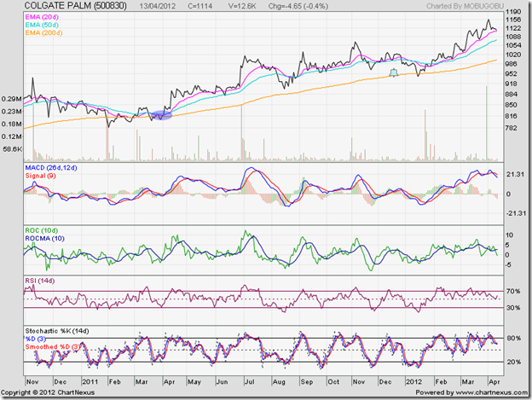Click the 2012 year label on timeline
Screen dimensions: 532x400
click(x=414, y=382)
